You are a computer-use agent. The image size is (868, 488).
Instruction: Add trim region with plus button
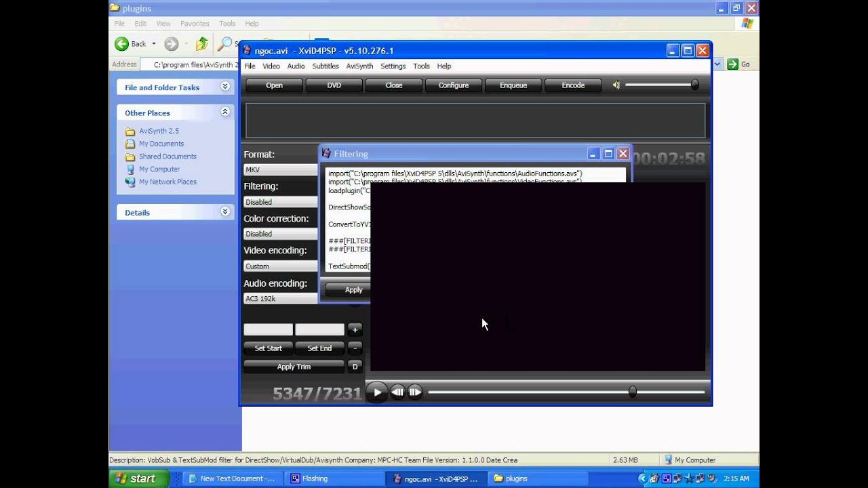[355, 330]
